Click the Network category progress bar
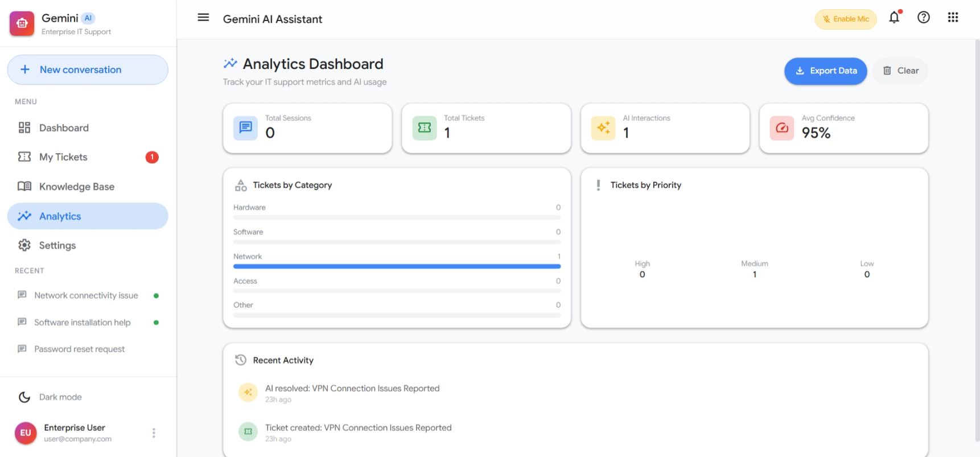 397,266
